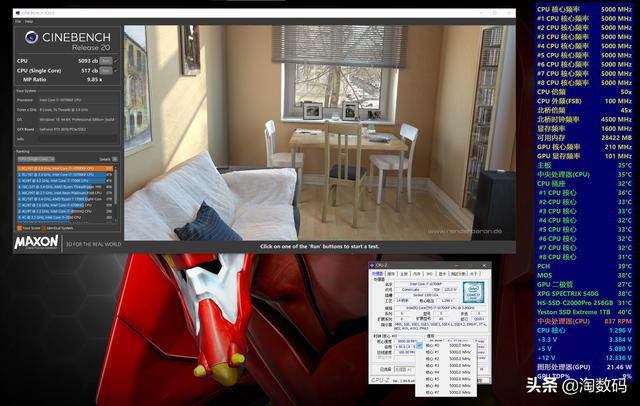Click the MP Ratio 9.85 x value

pyautogui.click(x=94, y=80)
